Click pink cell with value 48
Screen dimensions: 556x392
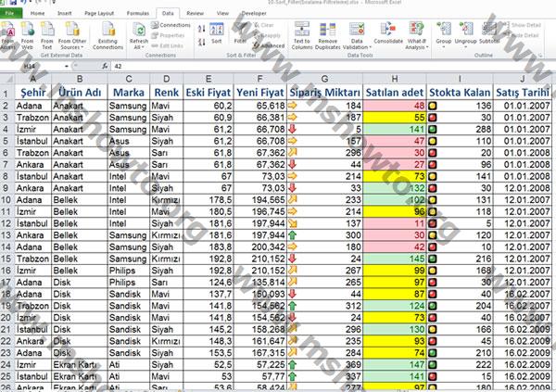395,106
